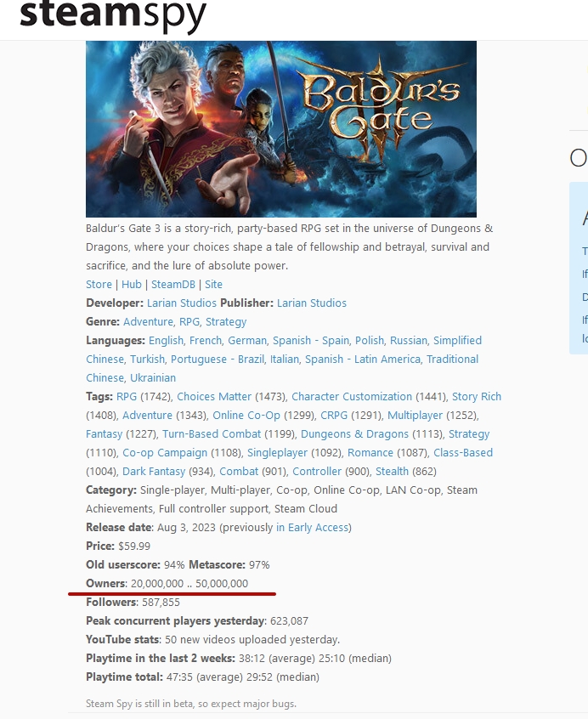
Task: Click the Owners range 20,000,000 .. 50,000,000
Action: pyautogui.click(x=189, y=584)
